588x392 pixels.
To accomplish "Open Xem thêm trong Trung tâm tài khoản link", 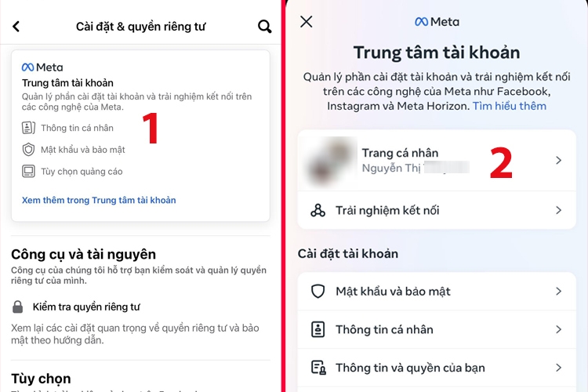I will click(99, 201).
